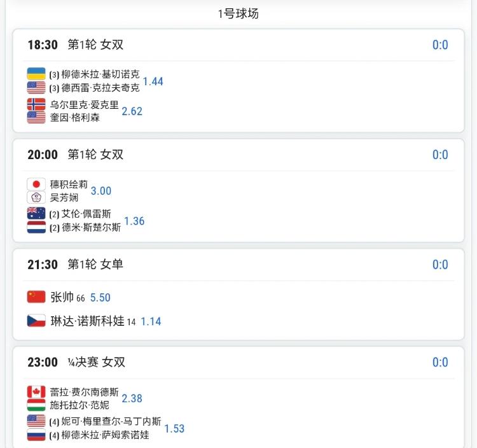Click the 1号球场 court heading

[x=238, y=14]
